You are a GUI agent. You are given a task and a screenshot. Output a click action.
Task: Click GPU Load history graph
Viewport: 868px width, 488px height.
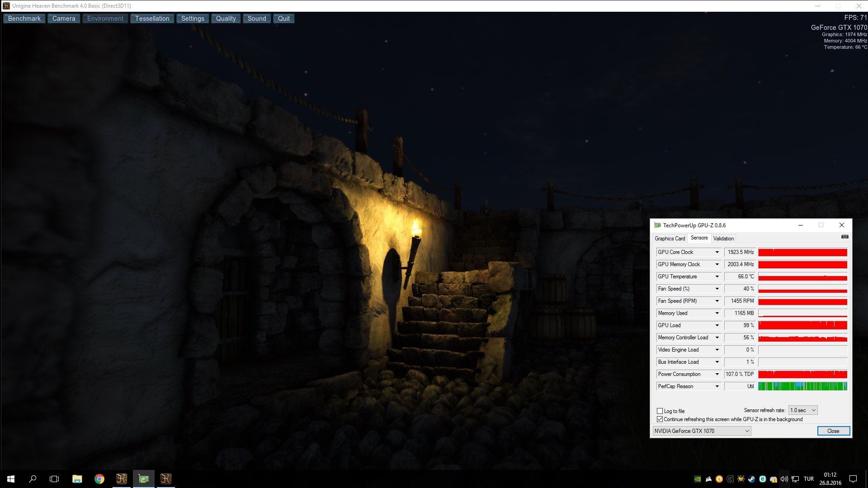(x=802, y=325)
